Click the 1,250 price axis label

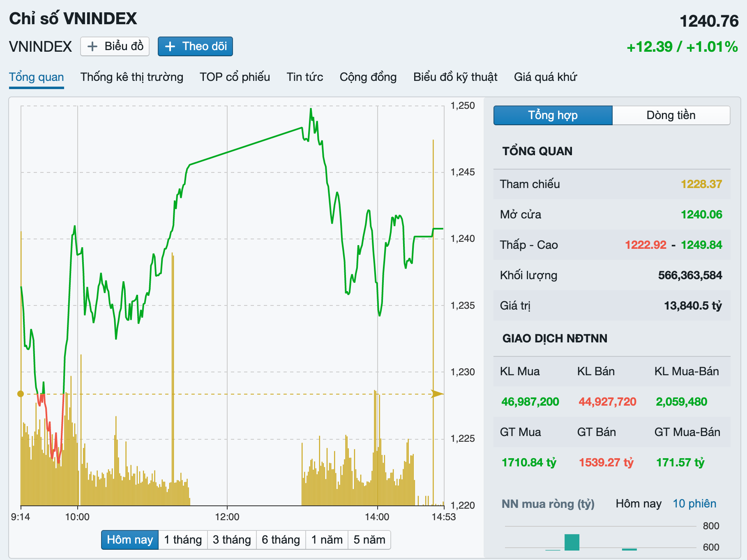(463, 106)
